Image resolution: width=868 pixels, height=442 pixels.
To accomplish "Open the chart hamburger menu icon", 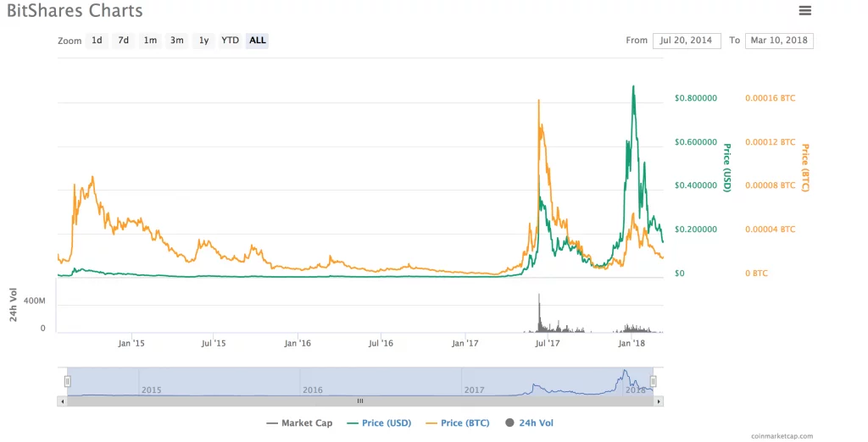I will point(805,10).
